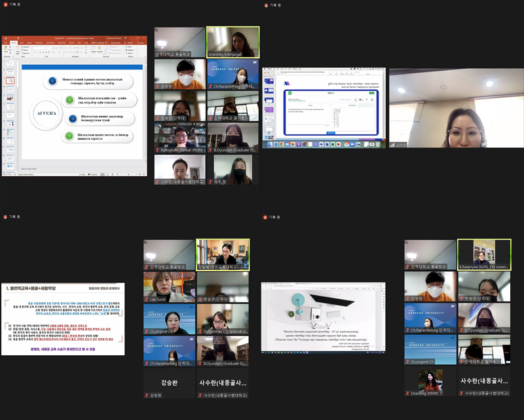Click Replace in PowerPoint's Editing group
The width and height of the screenshot is (524, 420).
coord(130,50)
